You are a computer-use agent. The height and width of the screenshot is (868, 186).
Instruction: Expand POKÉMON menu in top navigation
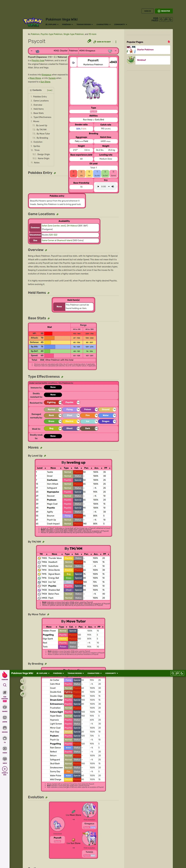pos(67,25)
